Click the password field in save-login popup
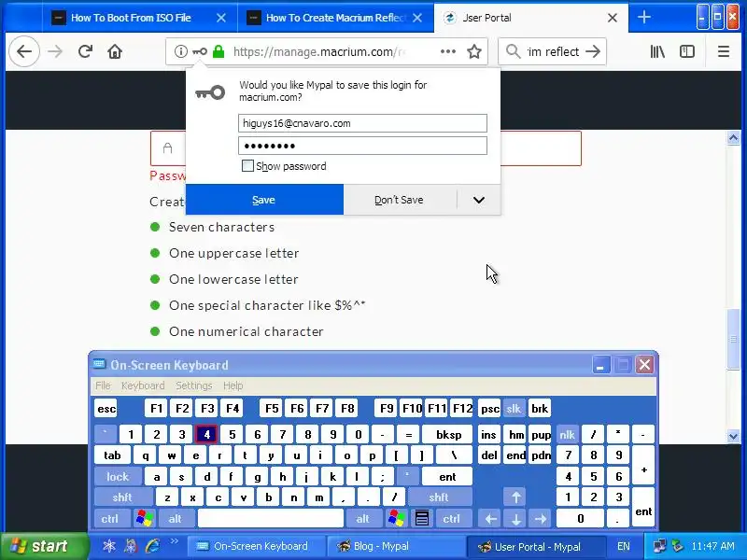Image resolution: width=747 pixels, height=560 pixels. (x=362, y=146)
